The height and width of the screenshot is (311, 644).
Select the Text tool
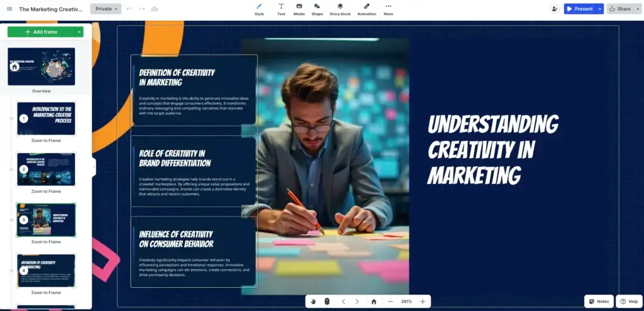pyautogui.click(x=281, y=9)
